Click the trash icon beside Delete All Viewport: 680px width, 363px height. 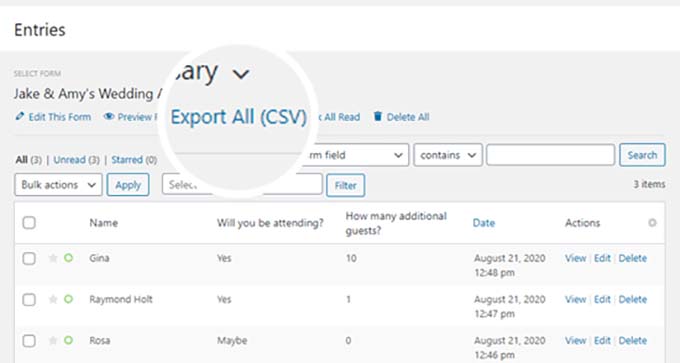[x=378, y=116]
